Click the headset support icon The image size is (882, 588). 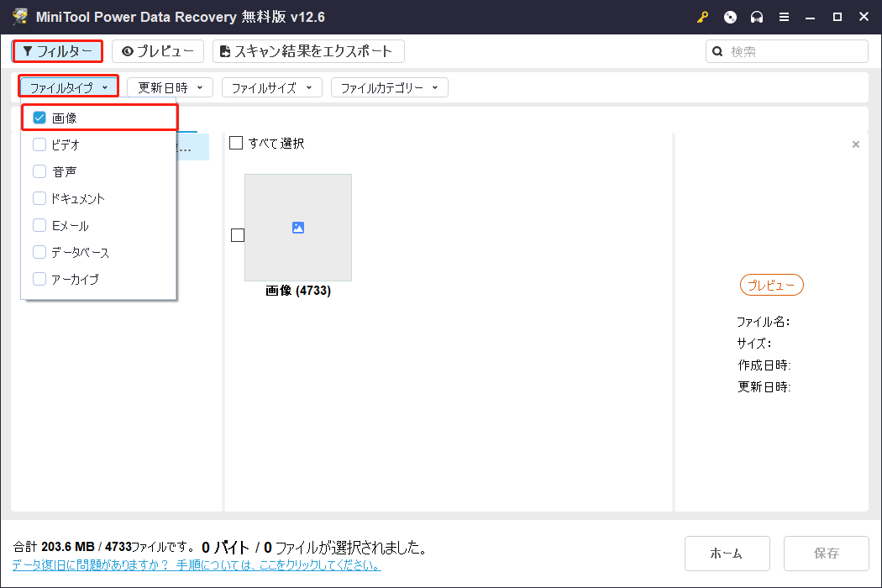[756, 17]
